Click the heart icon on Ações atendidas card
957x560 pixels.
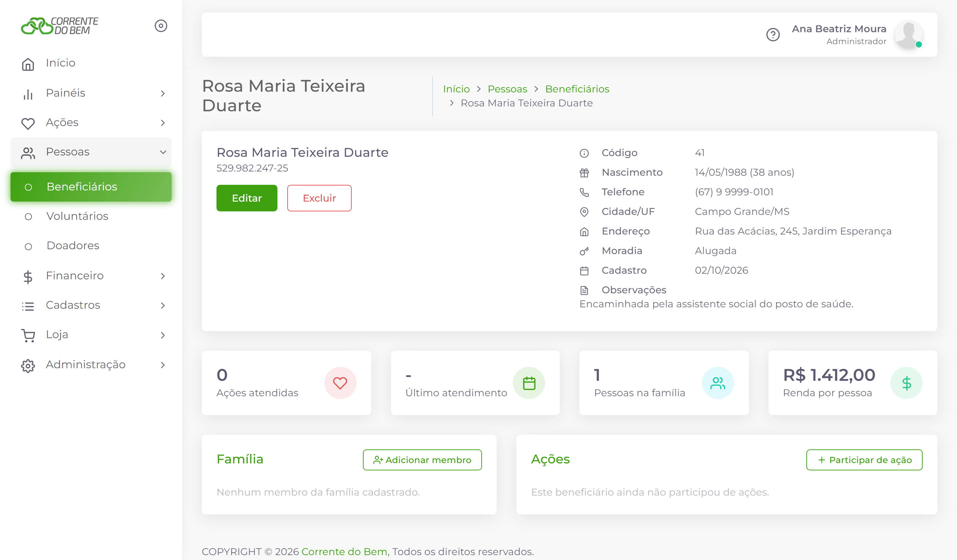tap(340, 383)
